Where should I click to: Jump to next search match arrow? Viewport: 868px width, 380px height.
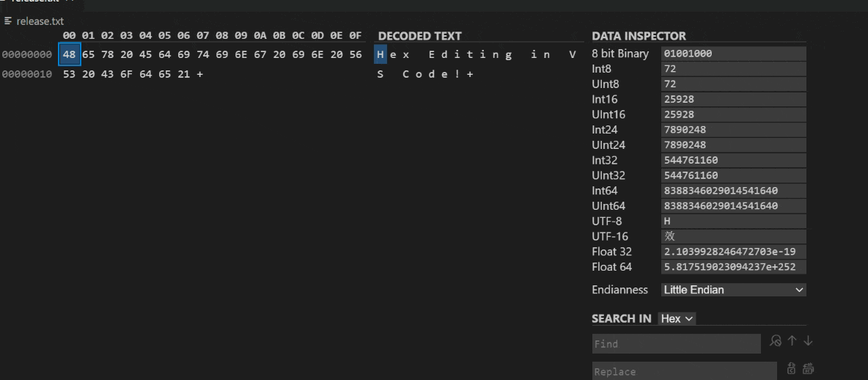(808, 341)
